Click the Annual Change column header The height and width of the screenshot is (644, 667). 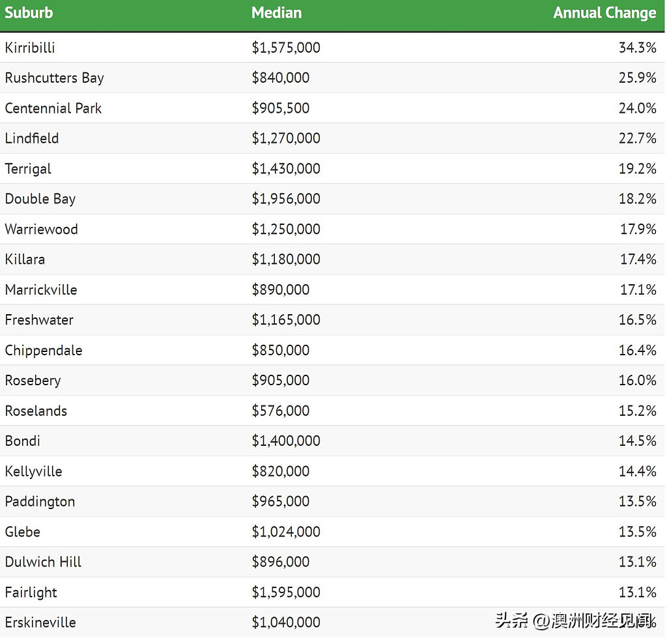pyautogui.click(x=604, y=13)
